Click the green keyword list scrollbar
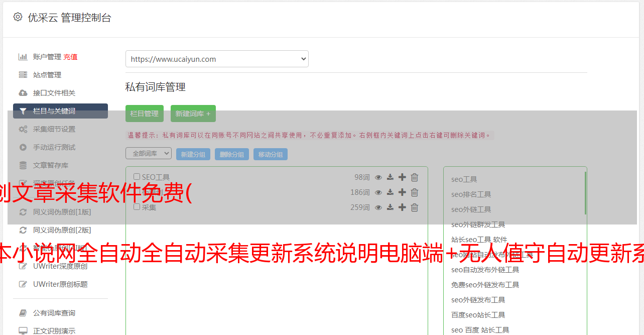Viewport: 644px width, 335px height. point(585,193)
